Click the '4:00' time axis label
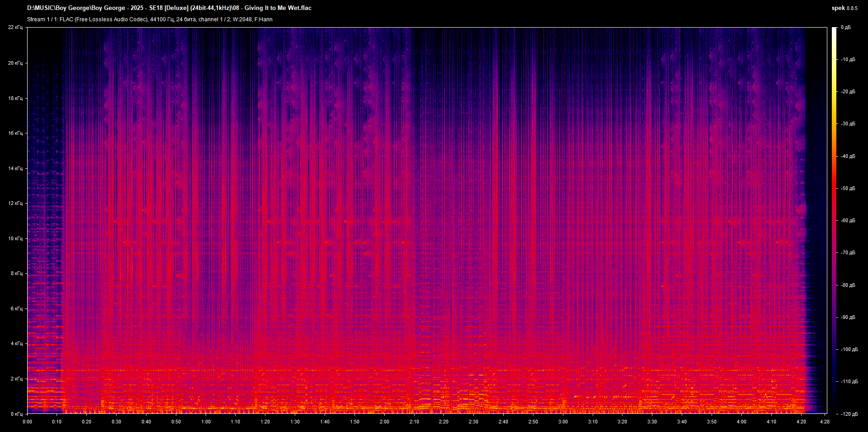Image resolution: width=868 pixels, height=432 pixels. pos(741,422)
